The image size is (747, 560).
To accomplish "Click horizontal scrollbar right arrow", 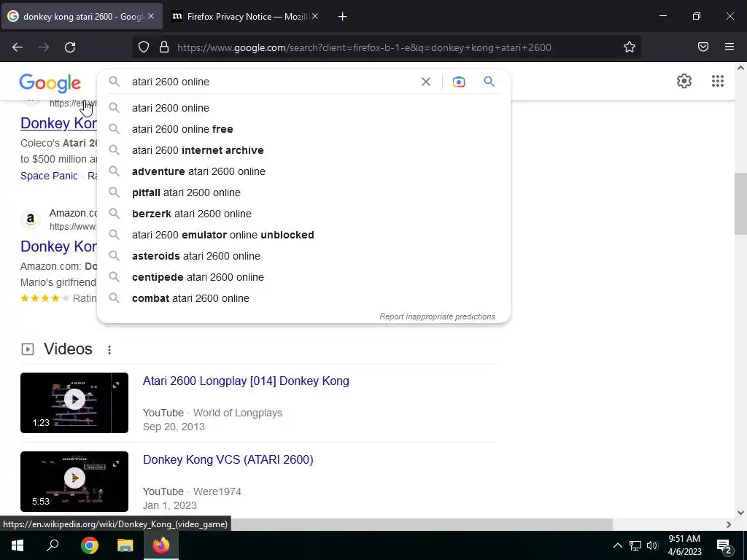I will coord(729,524).
